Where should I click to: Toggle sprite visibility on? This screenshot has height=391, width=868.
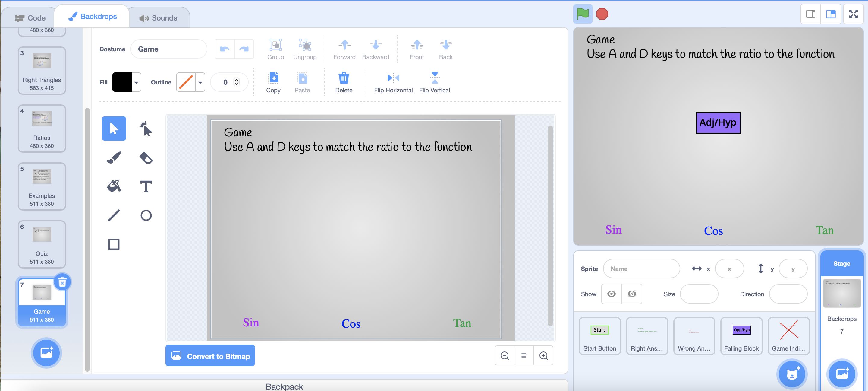coord(612,294)
